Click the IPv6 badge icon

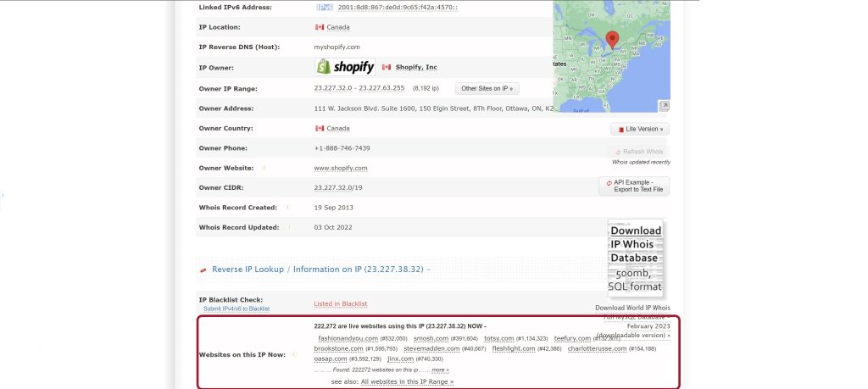pyautogui.click(x=325, y=7)
